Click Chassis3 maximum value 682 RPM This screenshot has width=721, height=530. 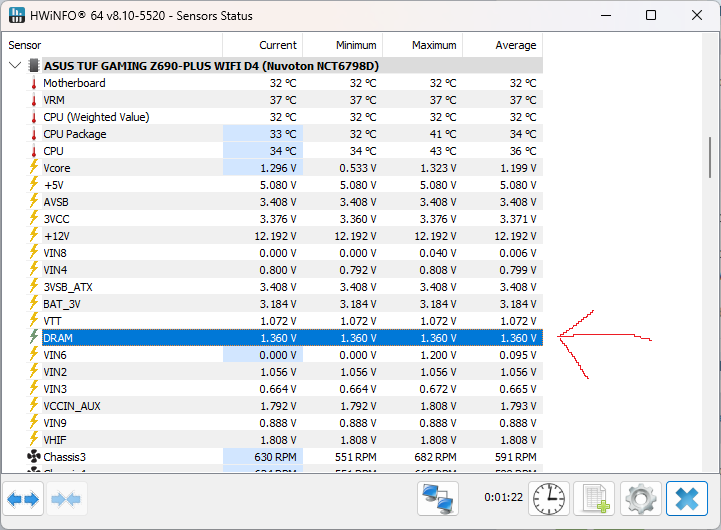tap(435, 457)
